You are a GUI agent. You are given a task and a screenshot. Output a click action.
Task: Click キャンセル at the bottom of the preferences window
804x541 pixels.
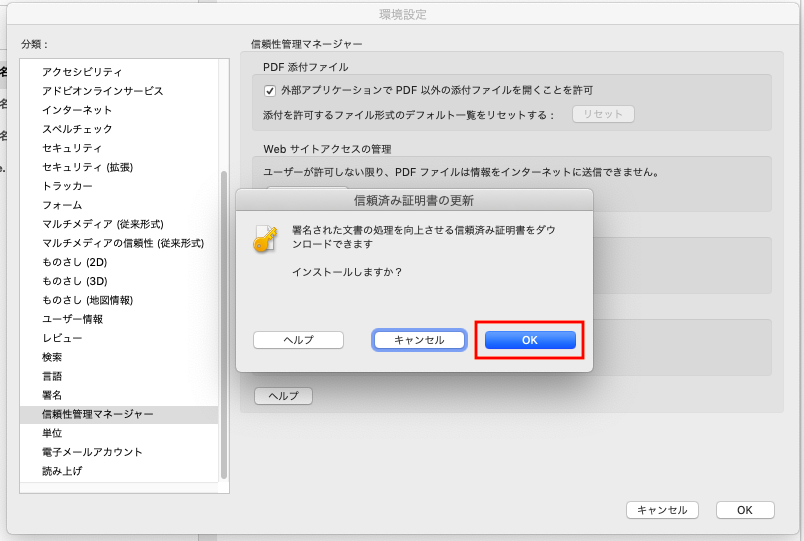tap(662, 510)
